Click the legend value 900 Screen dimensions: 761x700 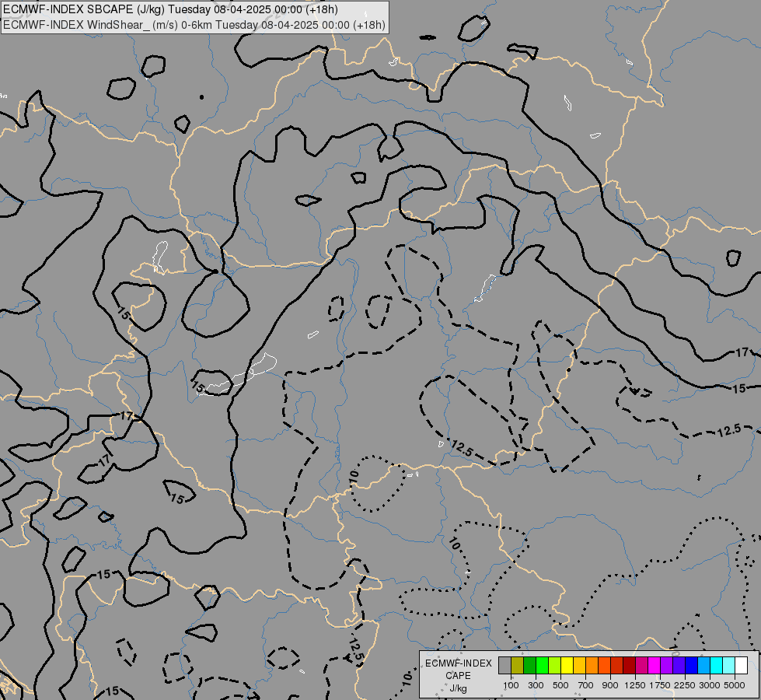[x=610, y=685]
